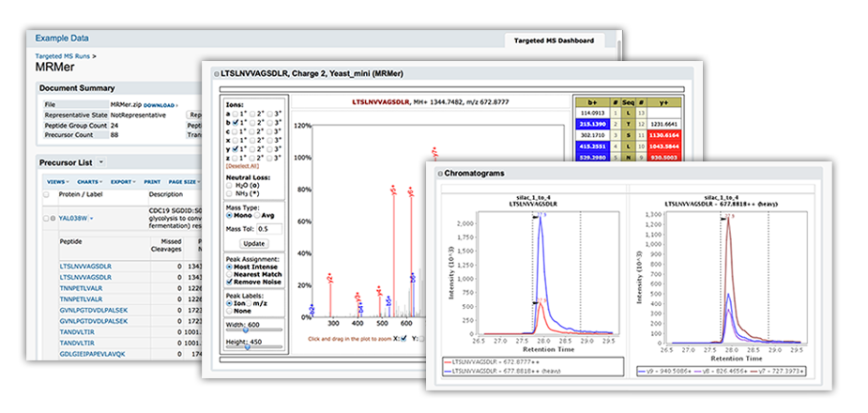Click the b+ column header
Image resolution: width=868 pixels, height=413 pixels.
(x=595, y=103)
